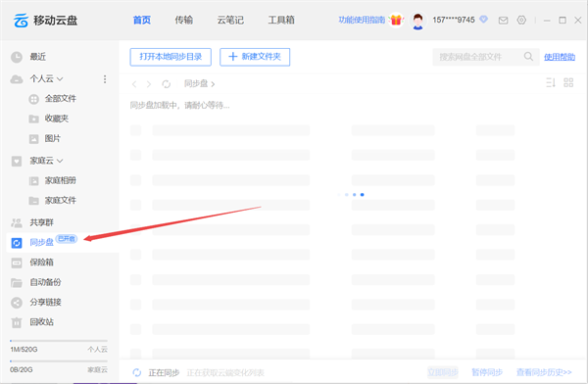Click the refresh circular arrow icon

tap(167, 84)
